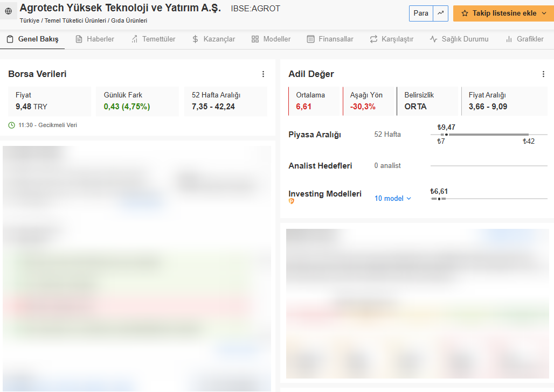Open the Karşılaştır tab
554x392 pixels.
click(391, 39)
